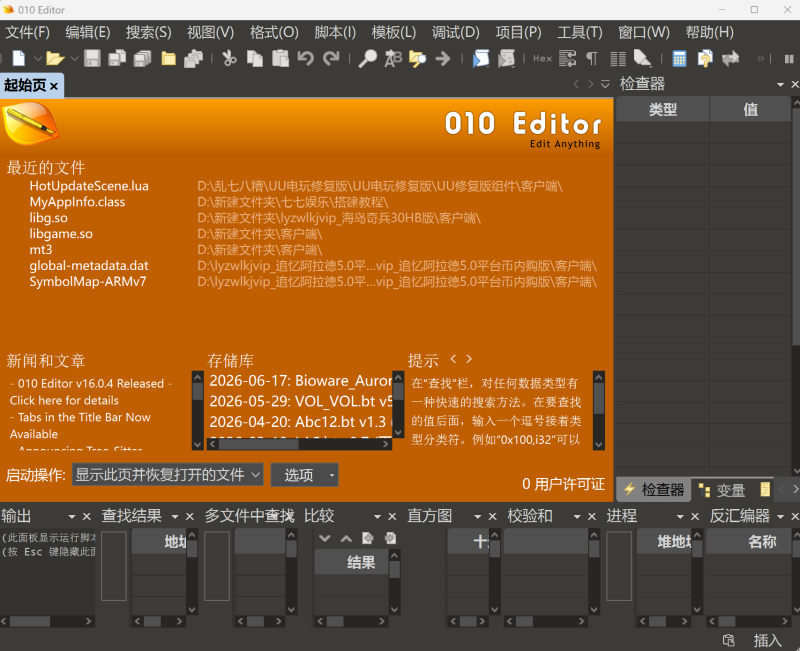Click the 类型 column header
The height and width of the screenshot is (651, 800).
tap(663, 109)
